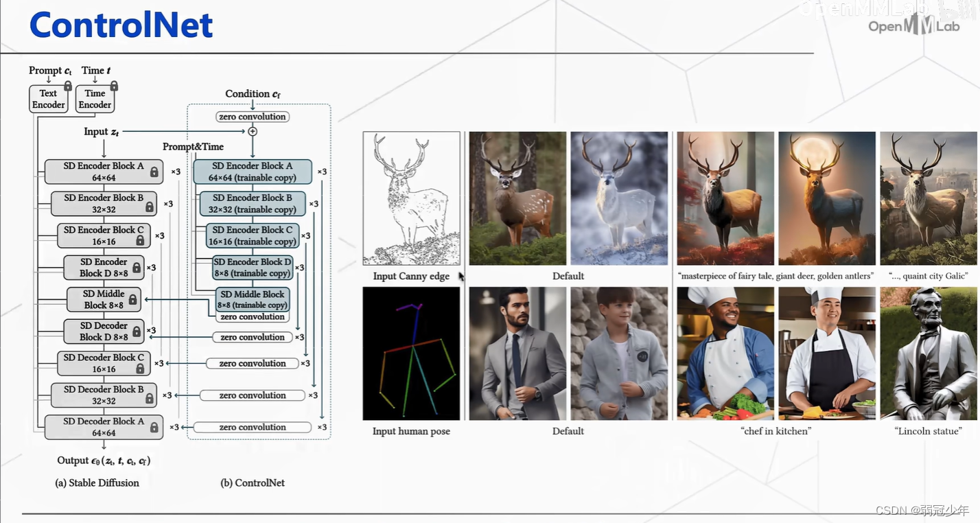Open the colored human pose skeleton image
This screenshot has height=523, width=980.
412,353
